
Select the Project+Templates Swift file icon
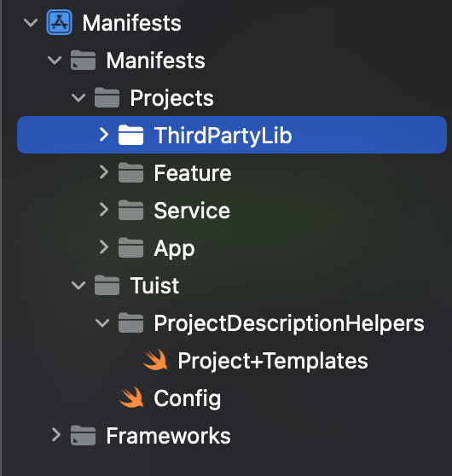155,360
